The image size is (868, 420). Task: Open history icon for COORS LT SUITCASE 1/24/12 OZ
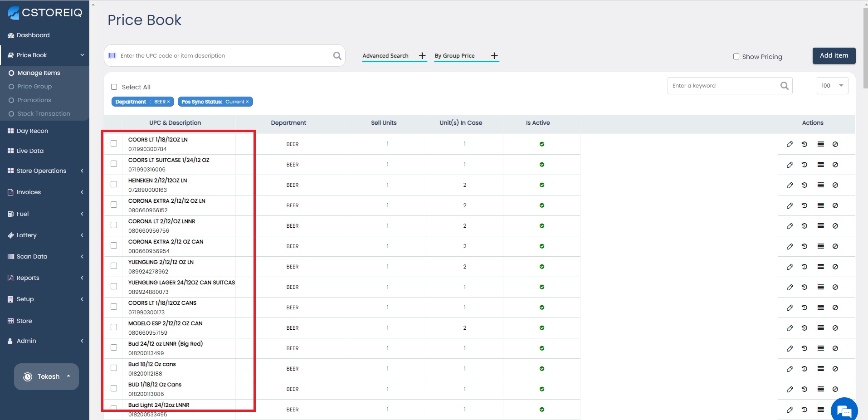pos(805,165)
